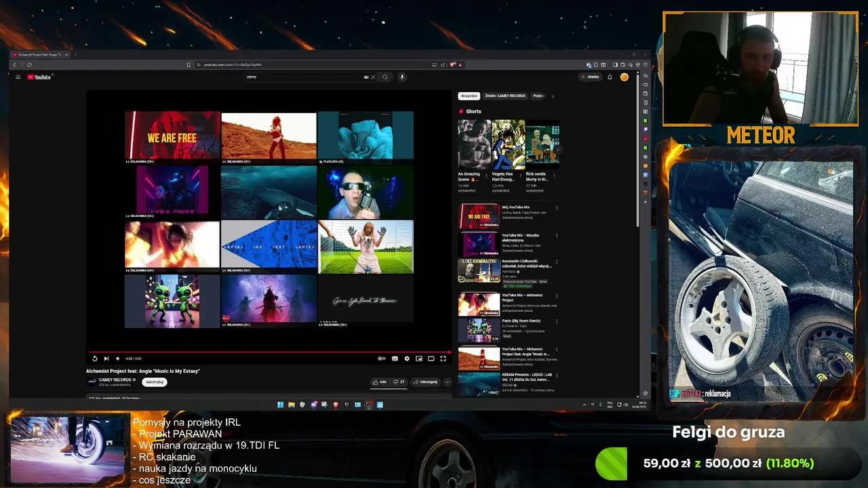Open File Explorer in the taskbar
Viewport: 868px width, 488px height.
coord(292,405)
